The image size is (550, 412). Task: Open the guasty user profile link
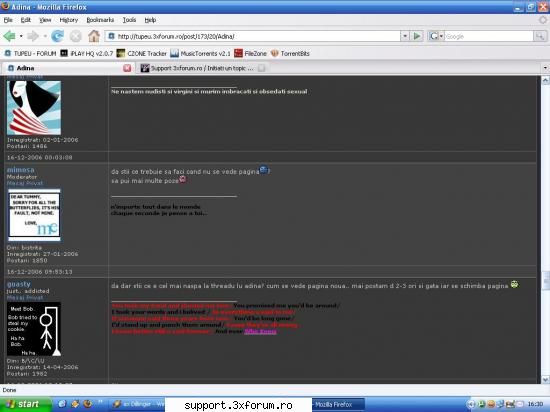pyautogui.click(x=19, y=284)
